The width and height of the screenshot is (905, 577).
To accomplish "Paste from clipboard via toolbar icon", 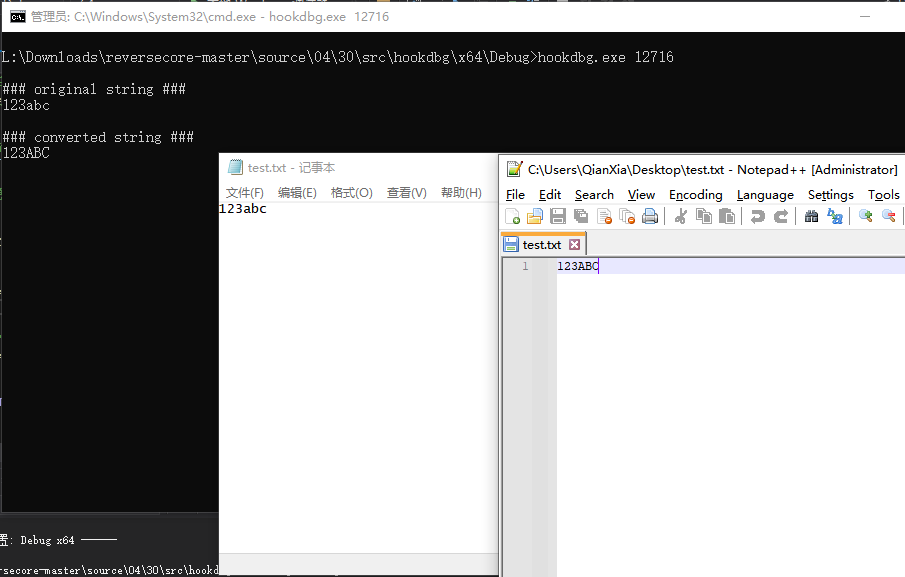I will pyautogui.click(x=727, y=215).
